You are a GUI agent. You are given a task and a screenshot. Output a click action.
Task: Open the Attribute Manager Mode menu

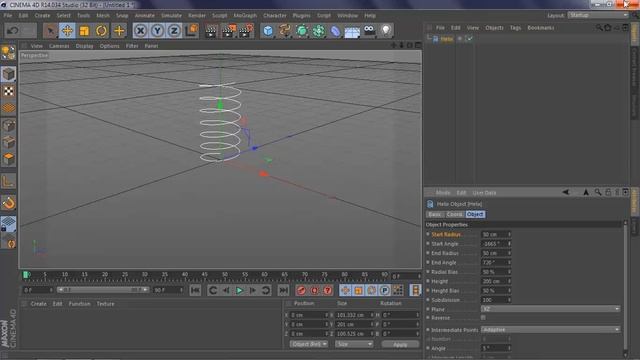pyautogui.click(x=443, y=193)
